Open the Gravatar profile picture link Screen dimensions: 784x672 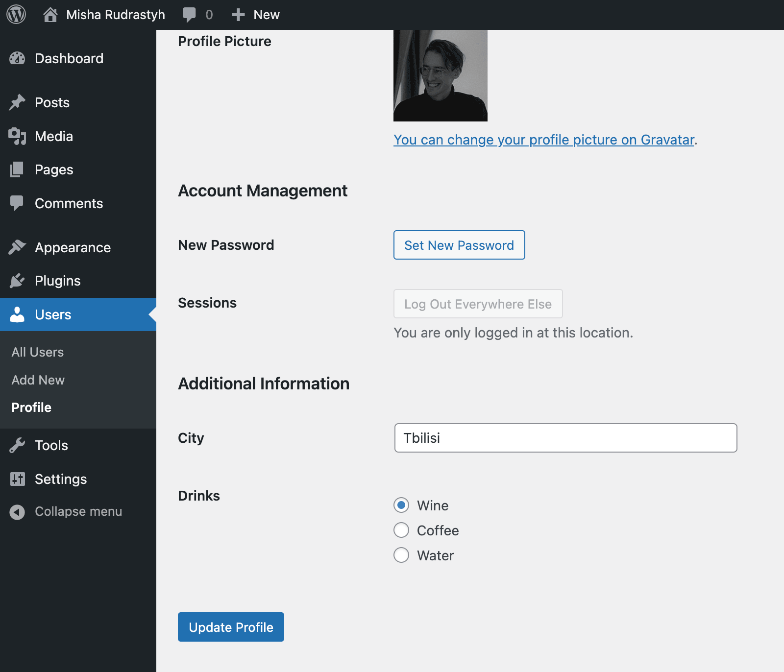[x=544, y=140]
